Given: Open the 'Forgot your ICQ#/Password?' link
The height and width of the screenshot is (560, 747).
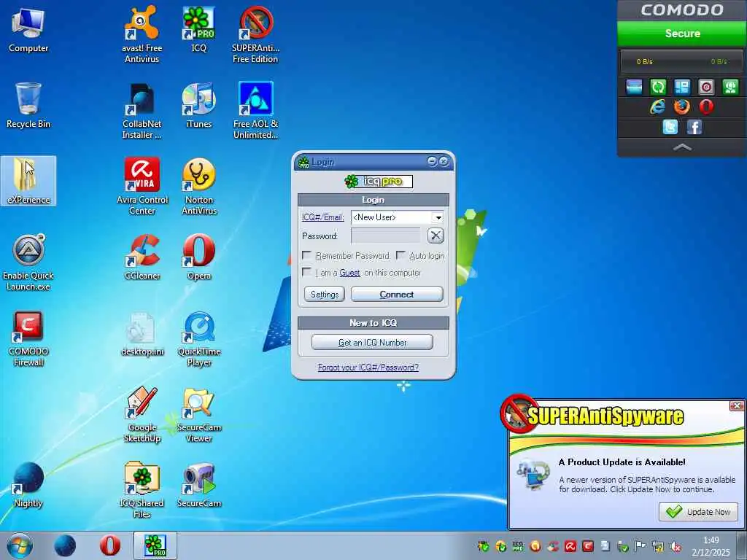Looking at the screenshot, I should coord(368,367).
